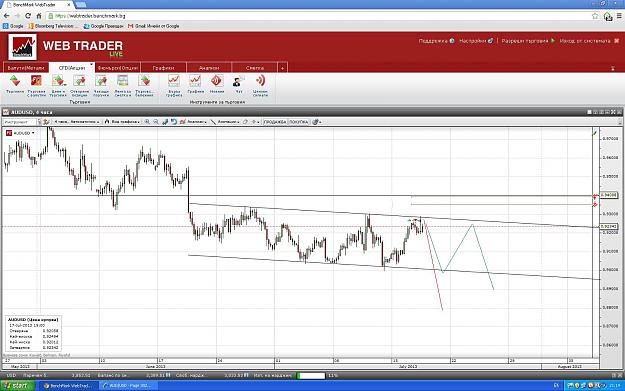Screen dimensions: 625x391
Task: Select the CFD|Акции tab
Action: pos(72,68)
